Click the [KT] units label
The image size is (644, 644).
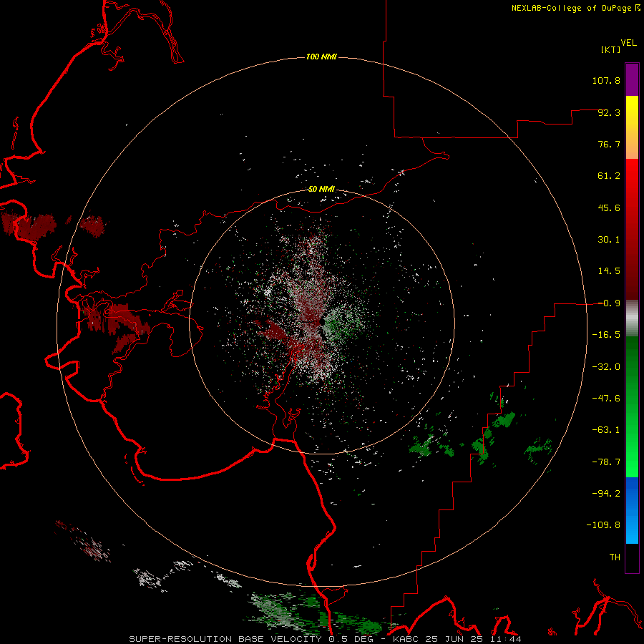coord(611,49)
